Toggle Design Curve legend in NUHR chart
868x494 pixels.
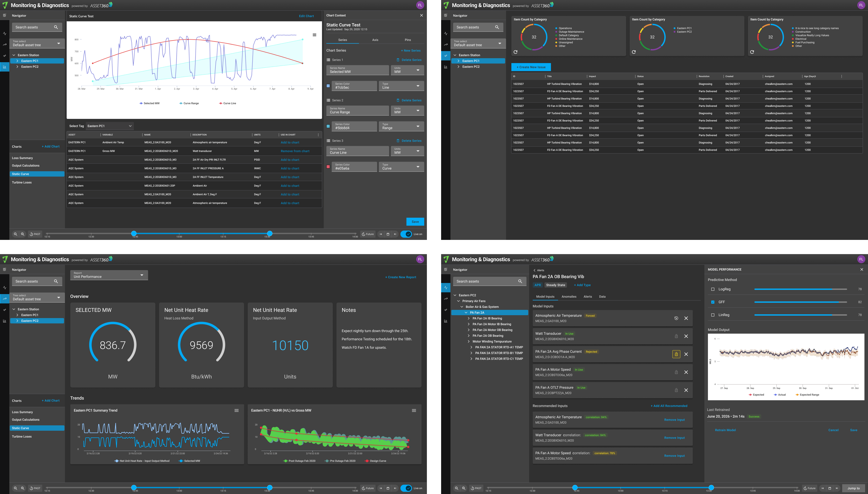point(375,461)
